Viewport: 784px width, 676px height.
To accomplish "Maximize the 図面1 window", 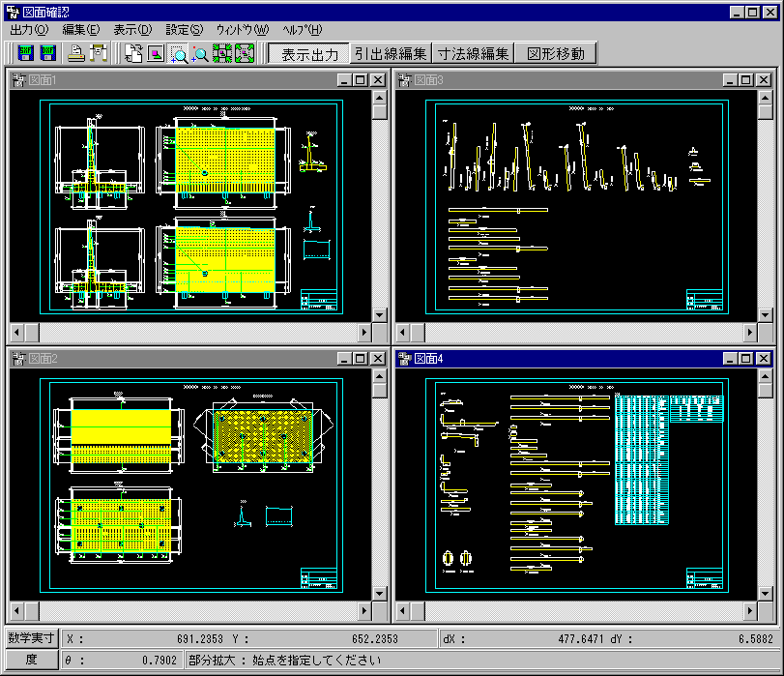I will coord(361,80).
